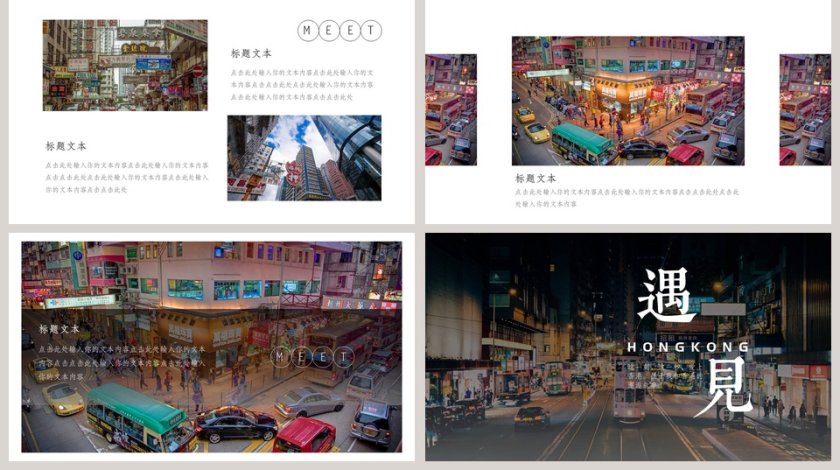Select the T circle on the bottom-left slide
The height and width of the screenshot is (470, 840).
coord(344,357)
